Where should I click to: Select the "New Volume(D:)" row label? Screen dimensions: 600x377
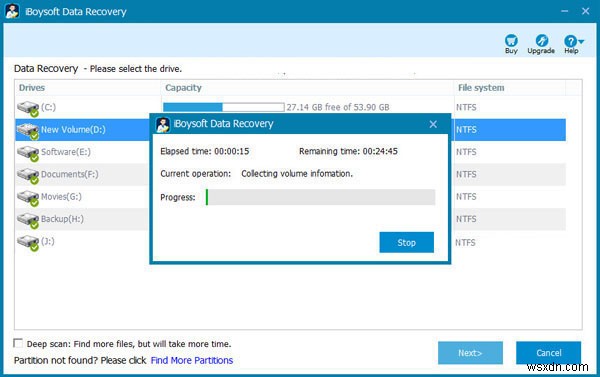tap(73, 130)
